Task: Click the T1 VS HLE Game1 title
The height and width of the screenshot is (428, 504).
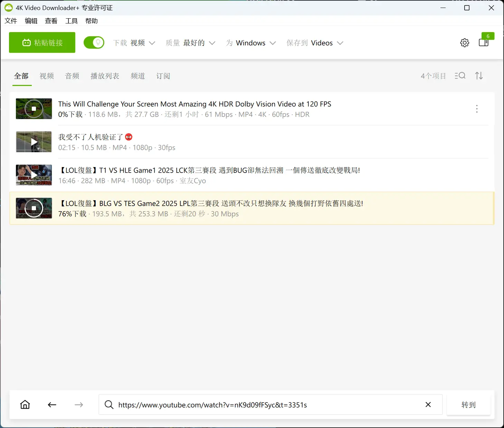Action: 209,170
